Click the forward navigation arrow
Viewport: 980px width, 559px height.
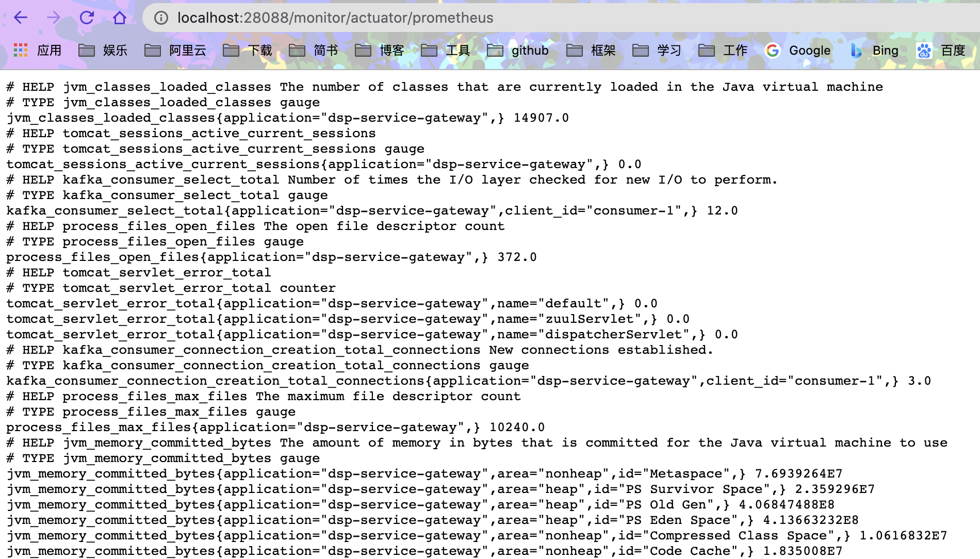(53, 17)
